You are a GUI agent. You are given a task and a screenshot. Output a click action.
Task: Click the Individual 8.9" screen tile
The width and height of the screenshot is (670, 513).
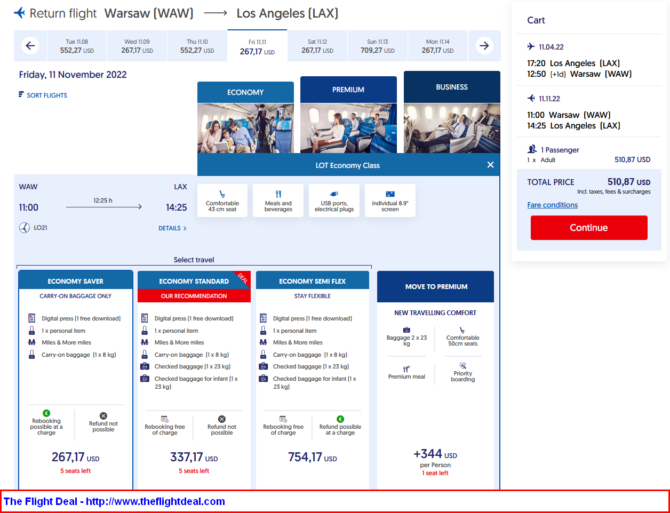(390, 200)
